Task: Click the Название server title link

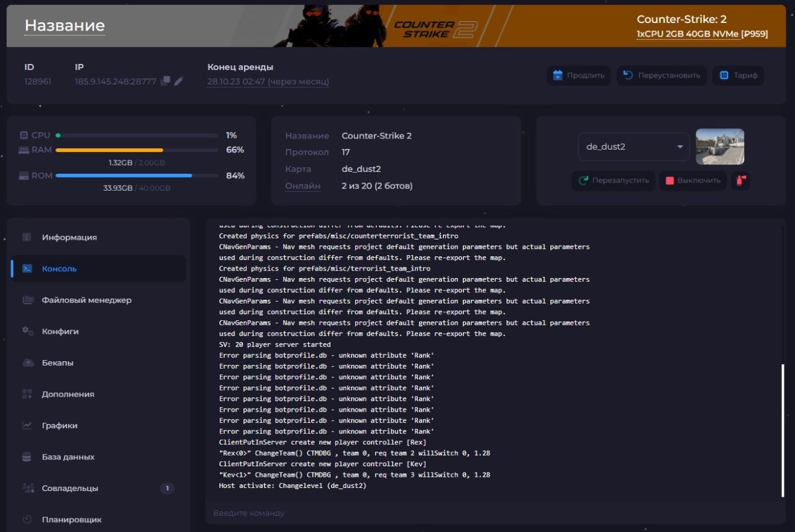Action: (x=65, y=25)
